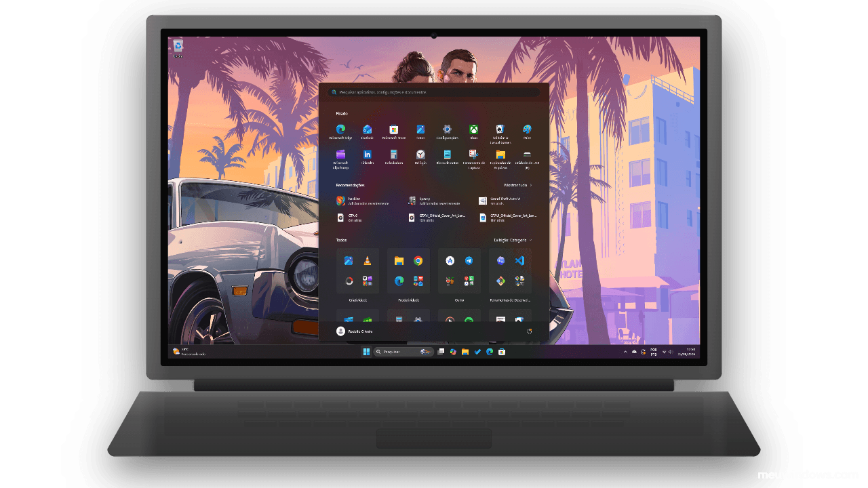Open File Explorer in Produtividade group
Image resolution: width=868 pixels, height=488 pixels.
coord(399,261)
